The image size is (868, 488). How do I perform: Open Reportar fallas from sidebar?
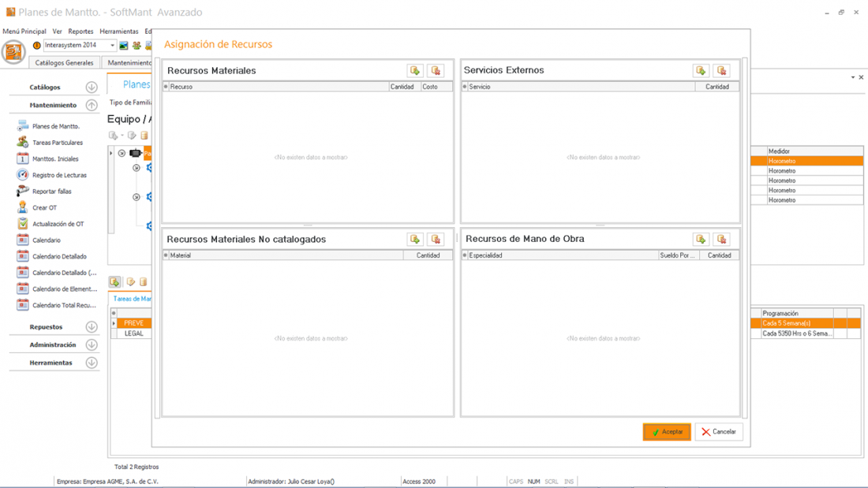pos(53,192)
